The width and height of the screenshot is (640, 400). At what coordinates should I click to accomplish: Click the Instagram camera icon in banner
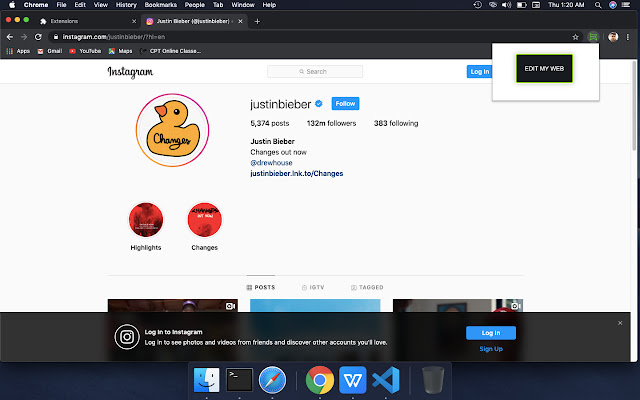[127, 337]
